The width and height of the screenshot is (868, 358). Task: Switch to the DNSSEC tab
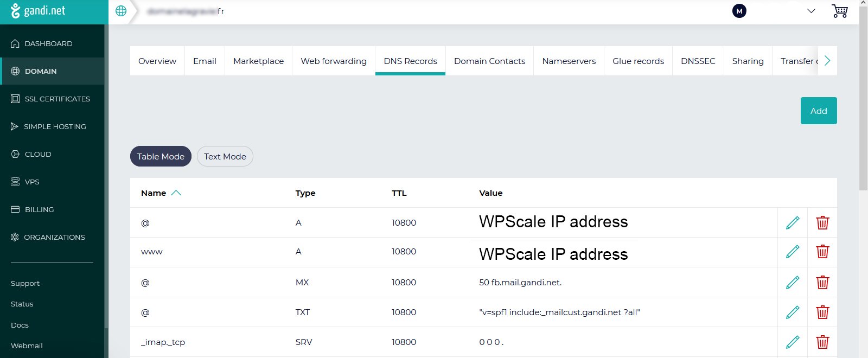[698, 61]
